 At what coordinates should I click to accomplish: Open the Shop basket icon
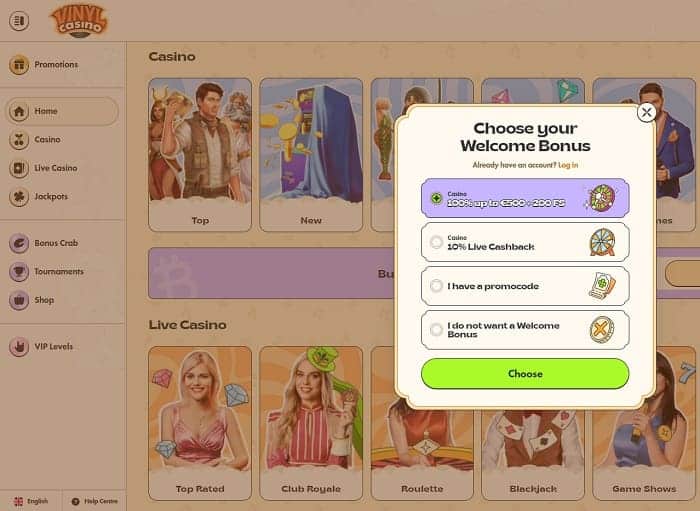[x=19, y=300]
